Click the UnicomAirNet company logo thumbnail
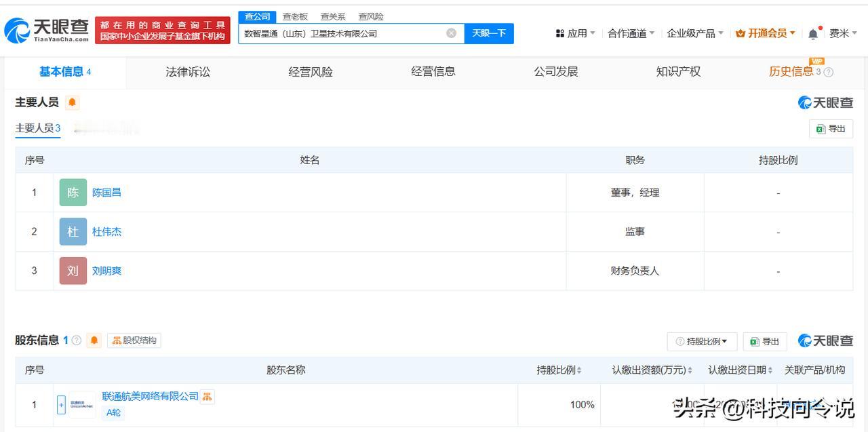 pyautogui.click(x=82, y=405)
